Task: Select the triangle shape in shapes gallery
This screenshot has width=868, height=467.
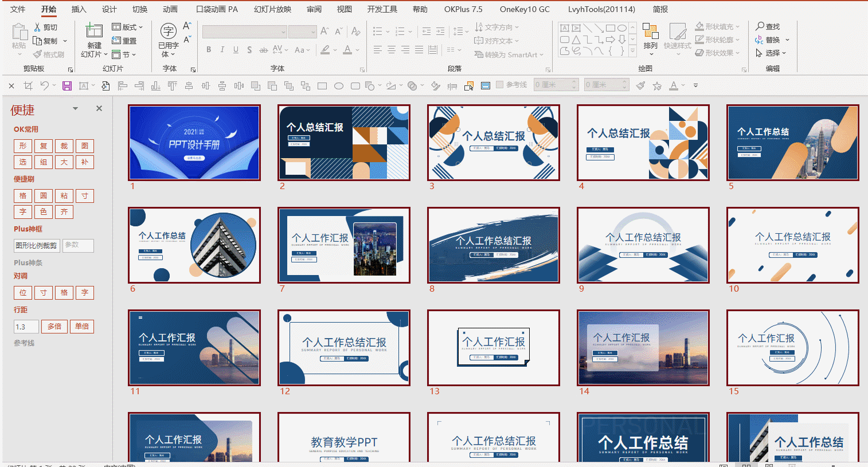Action: (576, 40)
